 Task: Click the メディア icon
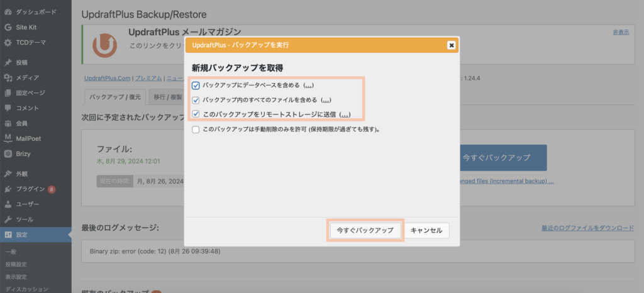click(8, 77)
